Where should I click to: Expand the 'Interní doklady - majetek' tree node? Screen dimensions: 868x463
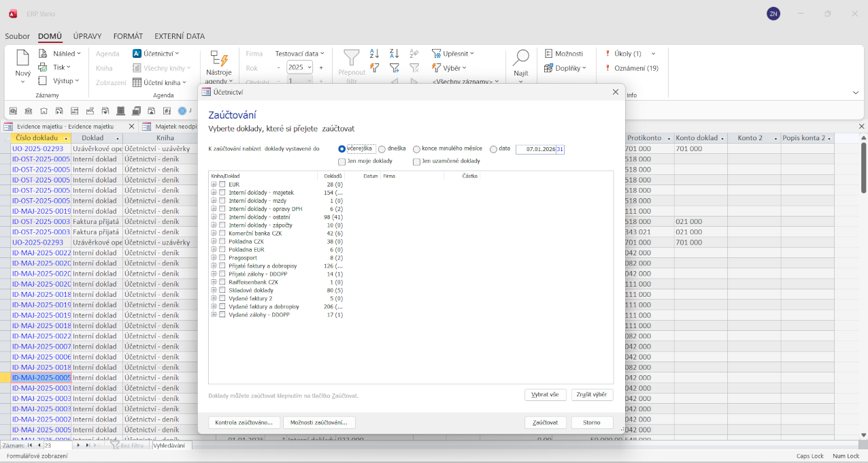click(x=214, y=193)
